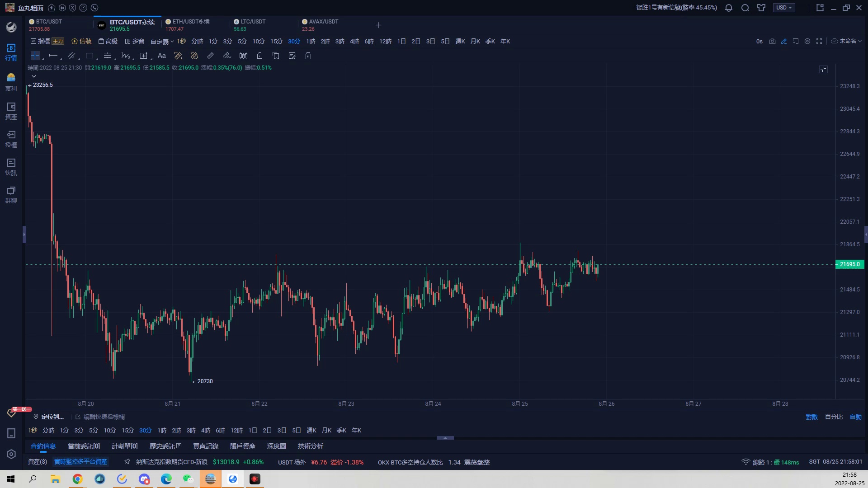Viewport: 868px width, 488px height.
Task: Toggle 自動 auto scale
Action: click(855, 417)
